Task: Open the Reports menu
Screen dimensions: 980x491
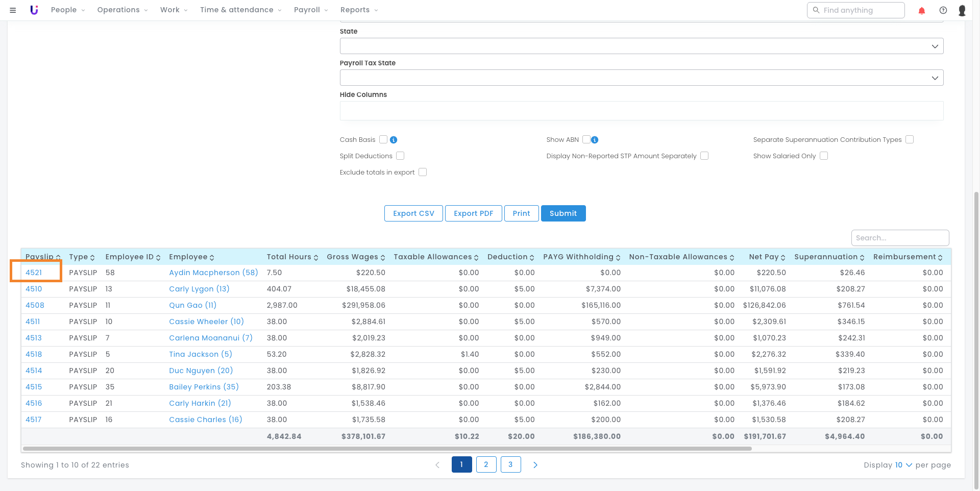Action: 359,10
